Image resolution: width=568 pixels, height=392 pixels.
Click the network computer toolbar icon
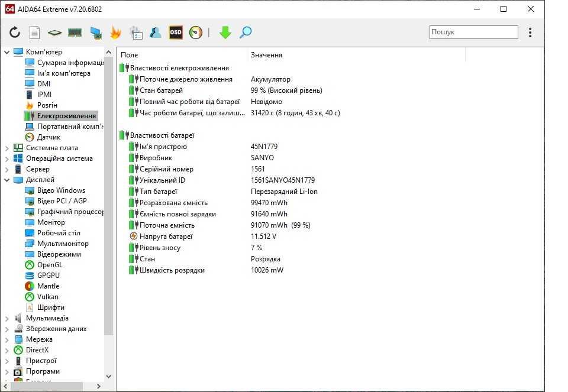(96, 33)
